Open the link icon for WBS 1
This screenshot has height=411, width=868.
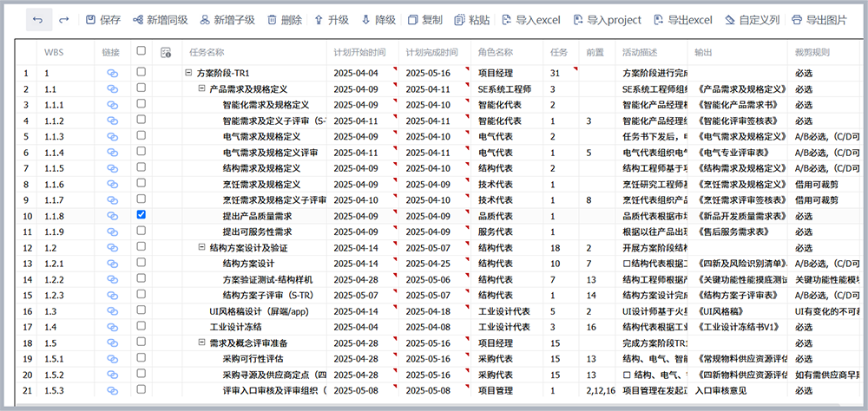point(112,73)
